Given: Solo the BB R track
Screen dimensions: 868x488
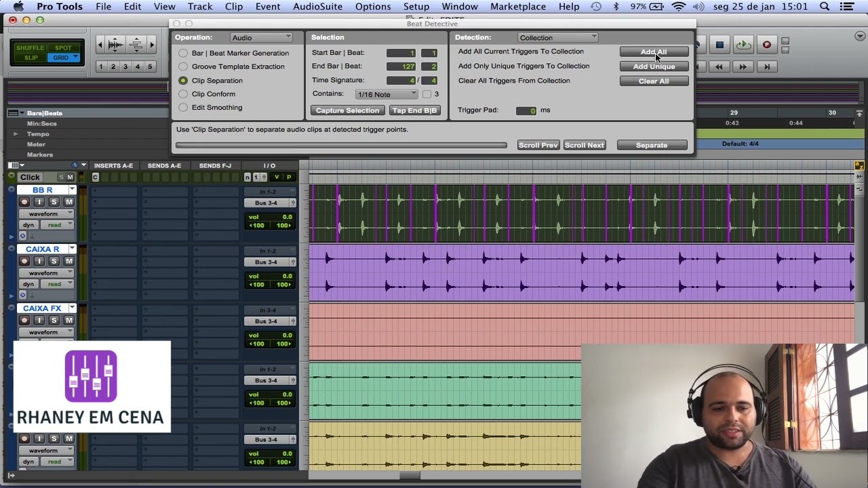Looking at the screenshot, I should coord(54,202).
